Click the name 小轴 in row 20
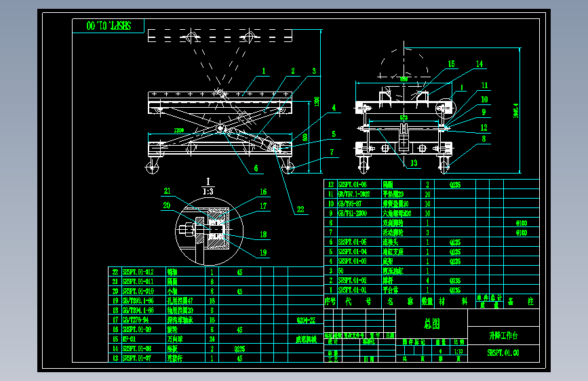Screen dimensions: 588x381 pyautogui.click(x=172, y=291)
